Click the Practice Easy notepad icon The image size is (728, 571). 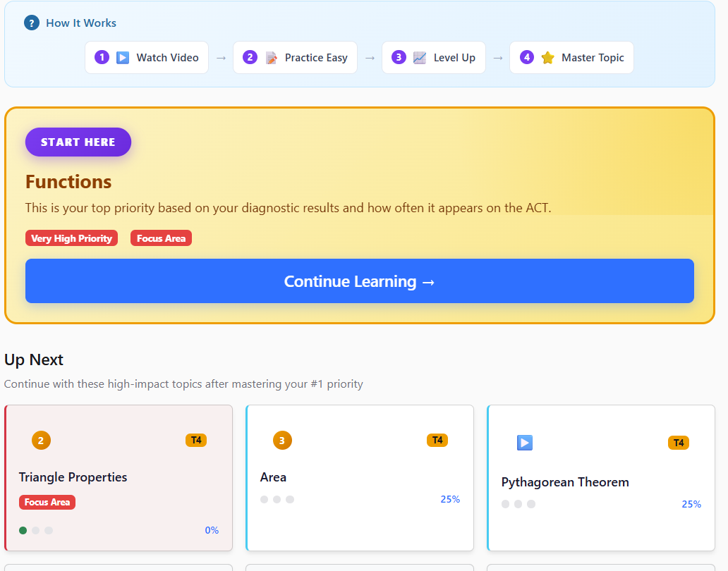point(271,58)
